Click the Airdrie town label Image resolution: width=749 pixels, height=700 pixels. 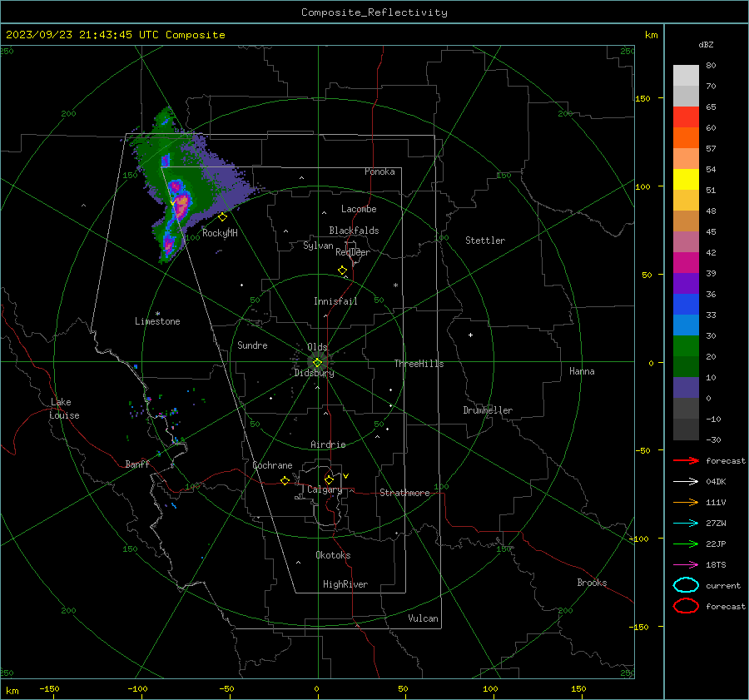coord(328,444)
